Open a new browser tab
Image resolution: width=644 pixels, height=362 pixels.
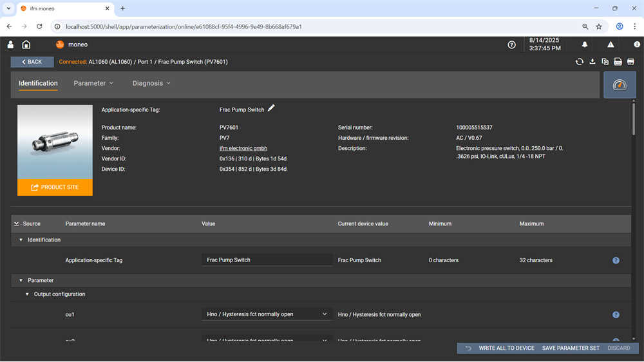(x=122, y=8)
